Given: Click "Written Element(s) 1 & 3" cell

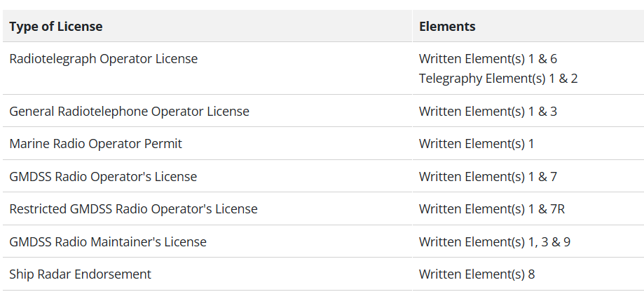Looking at the screenshot, I should tap(488, 111).
